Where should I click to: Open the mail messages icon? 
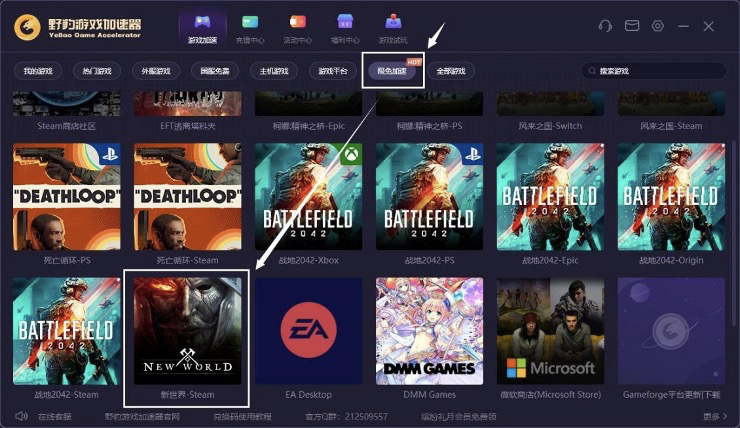click(632, 26)
